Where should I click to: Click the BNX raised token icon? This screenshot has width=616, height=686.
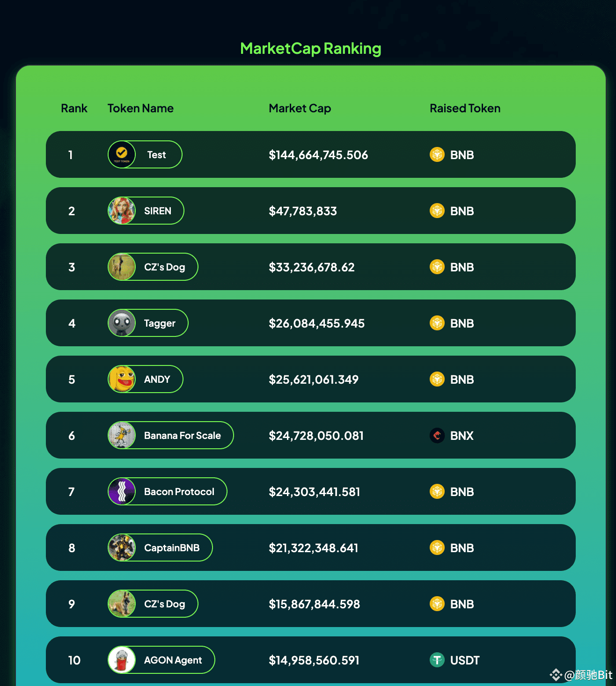tap(437, 435)
